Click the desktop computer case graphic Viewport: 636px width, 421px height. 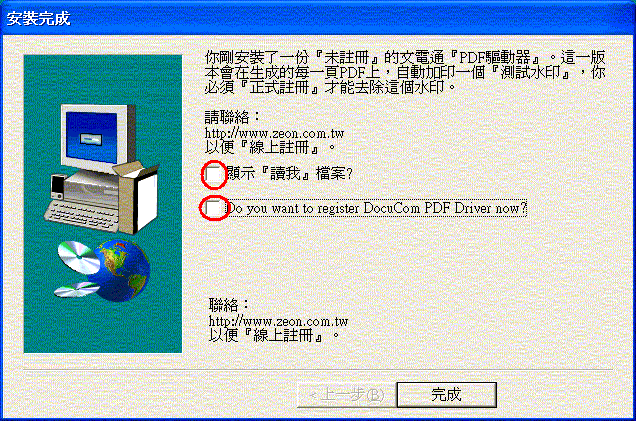coord(91,189)
